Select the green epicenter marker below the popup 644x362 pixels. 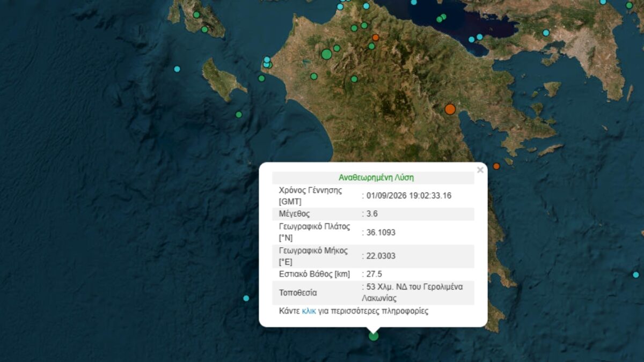point(374,336)
